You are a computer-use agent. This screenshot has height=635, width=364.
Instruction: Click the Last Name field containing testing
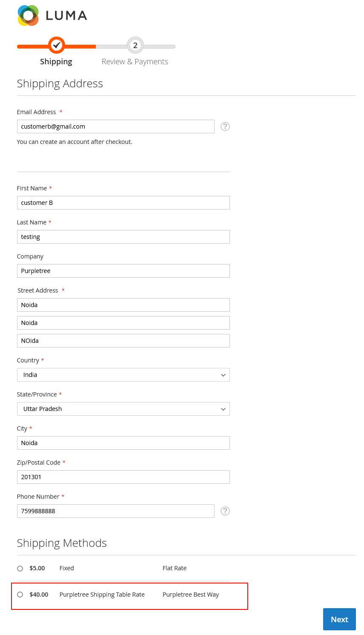point(123,237)
